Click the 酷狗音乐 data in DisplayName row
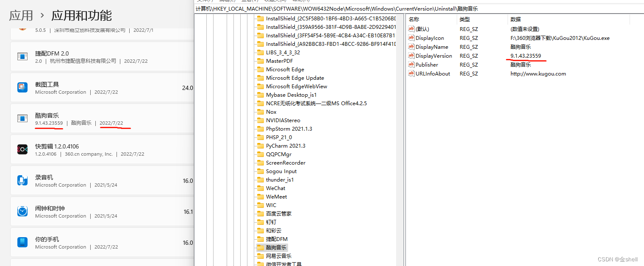 (x=521, y=47)
